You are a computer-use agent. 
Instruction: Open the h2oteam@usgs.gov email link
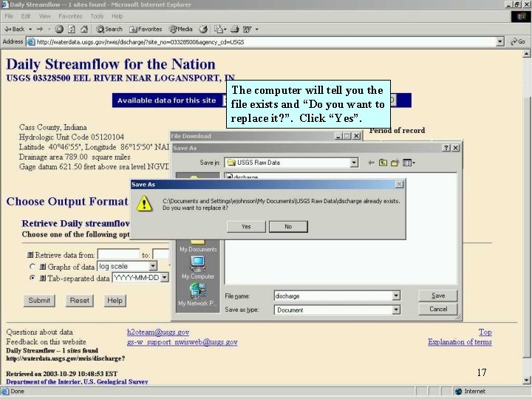(x=158, y=332)
